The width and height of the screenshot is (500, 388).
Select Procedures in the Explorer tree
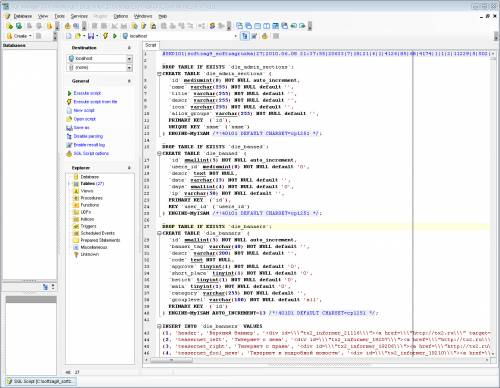point(92,198)
